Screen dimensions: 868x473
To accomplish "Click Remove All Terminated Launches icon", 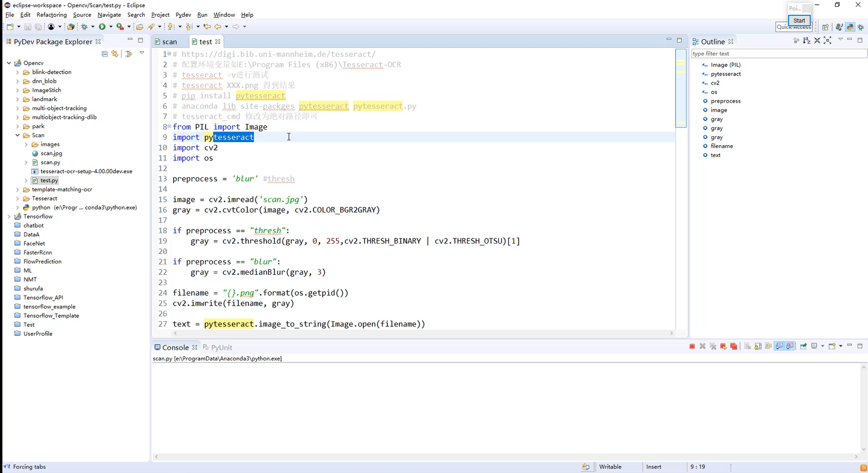I will pos(713,346).
